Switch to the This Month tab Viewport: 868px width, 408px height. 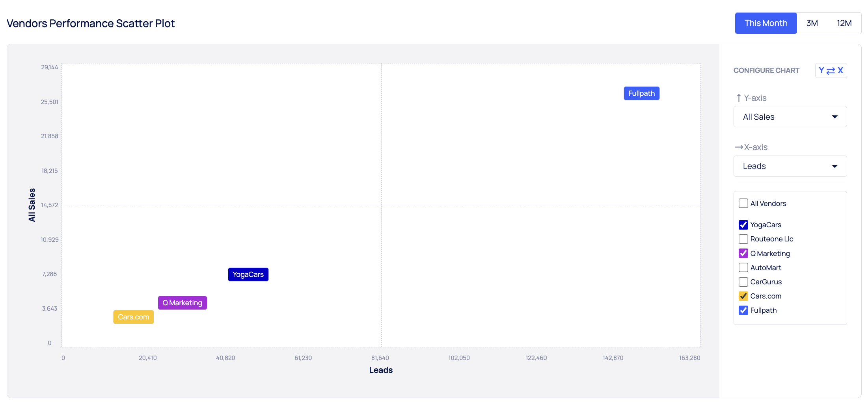[766, 23]
